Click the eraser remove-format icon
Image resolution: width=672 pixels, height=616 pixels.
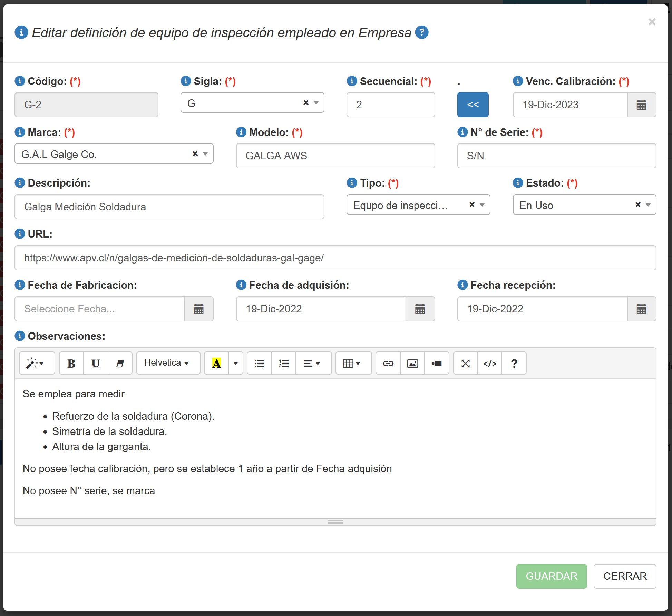120,364
